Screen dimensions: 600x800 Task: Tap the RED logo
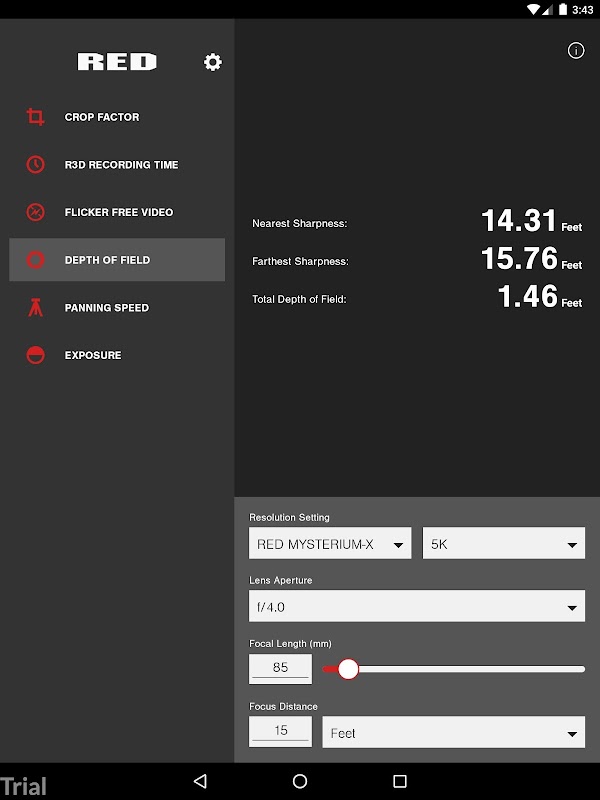pyautogui.click(x=117, y=62)
